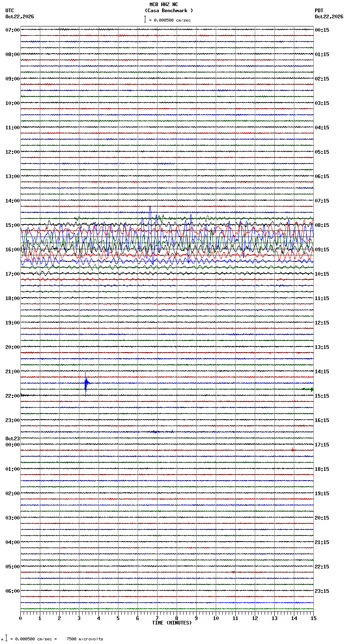Click the '03:15' PDT time label
The width and height of the screenshot is (346, 644).
tap(322, 103)
